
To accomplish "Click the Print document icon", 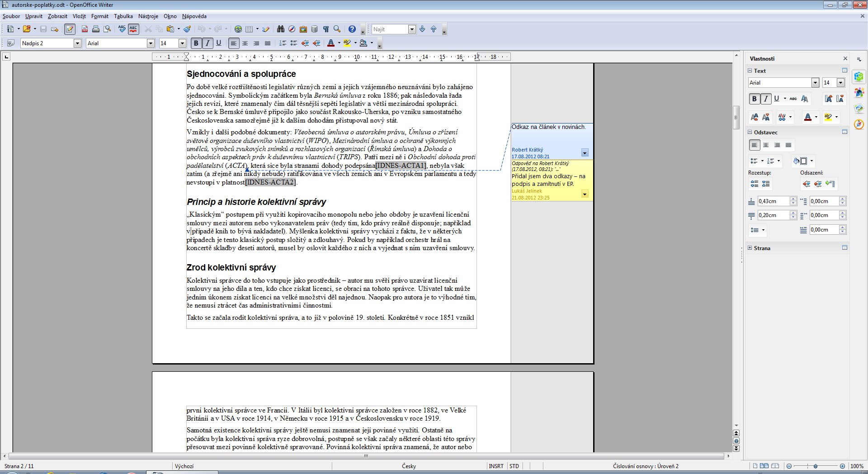I will (x=96, y=29).
